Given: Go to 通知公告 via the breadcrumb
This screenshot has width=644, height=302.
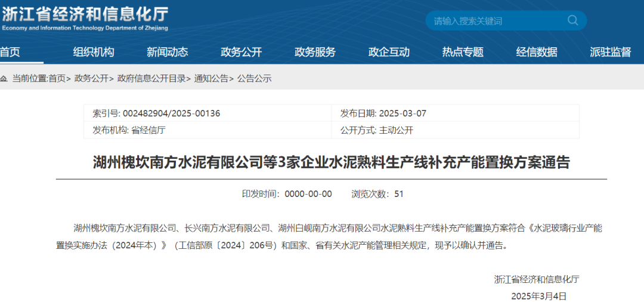Looking at the screenshot, I should coord(211,78).
